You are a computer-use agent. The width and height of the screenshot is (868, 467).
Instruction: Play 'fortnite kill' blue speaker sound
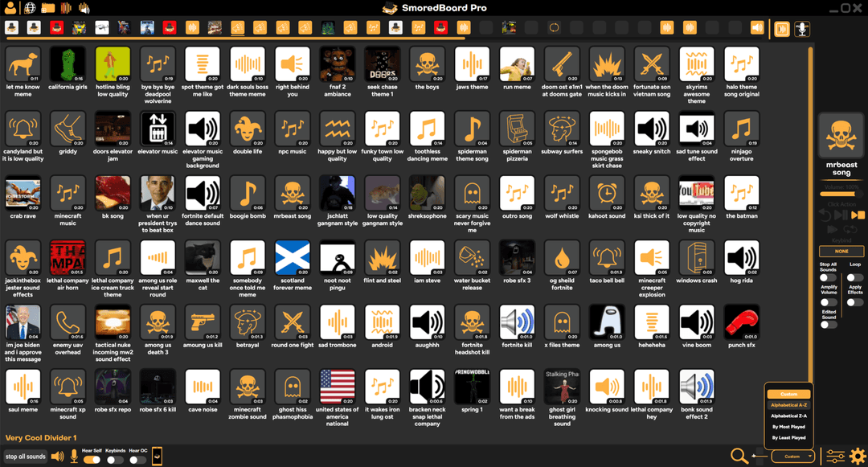click(517, 322)
